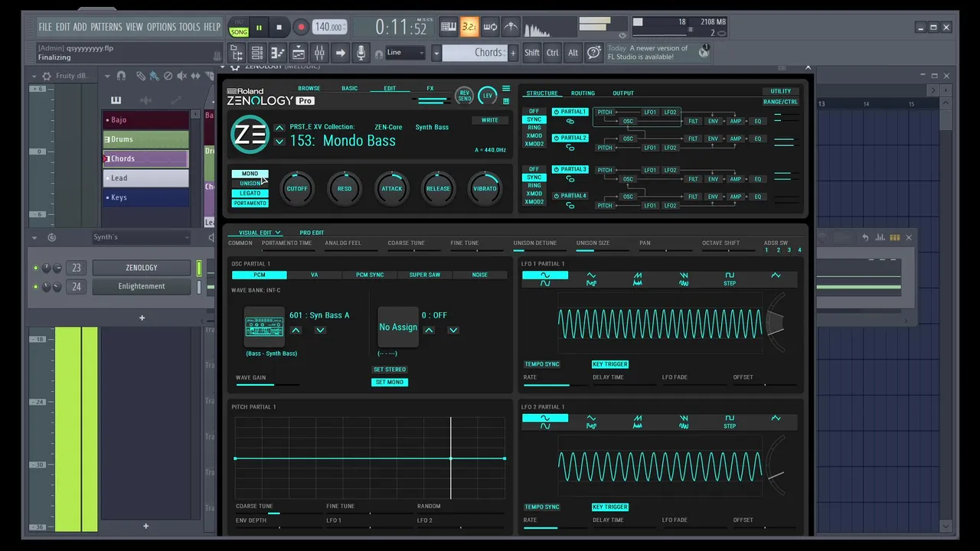Toggle PARTIAL 4 power switch
Screen dimensions: 980x551
pyautogui.click(x=557, y=196)
